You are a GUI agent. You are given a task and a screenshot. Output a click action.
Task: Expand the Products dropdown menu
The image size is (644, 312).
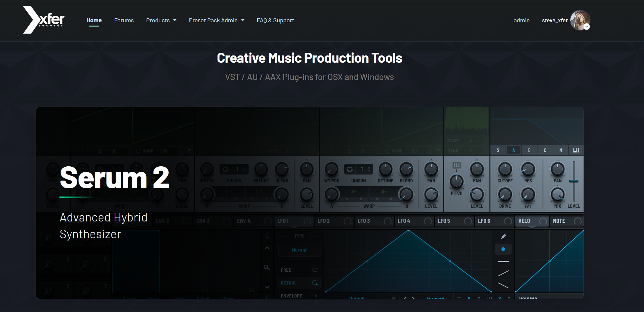coord(161,20)
